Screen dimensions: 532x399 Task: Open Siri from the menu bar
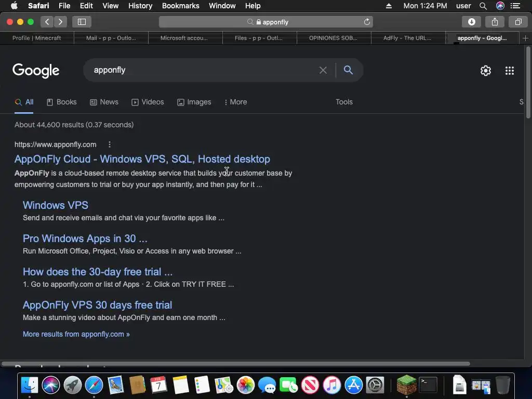coord(500,6)
